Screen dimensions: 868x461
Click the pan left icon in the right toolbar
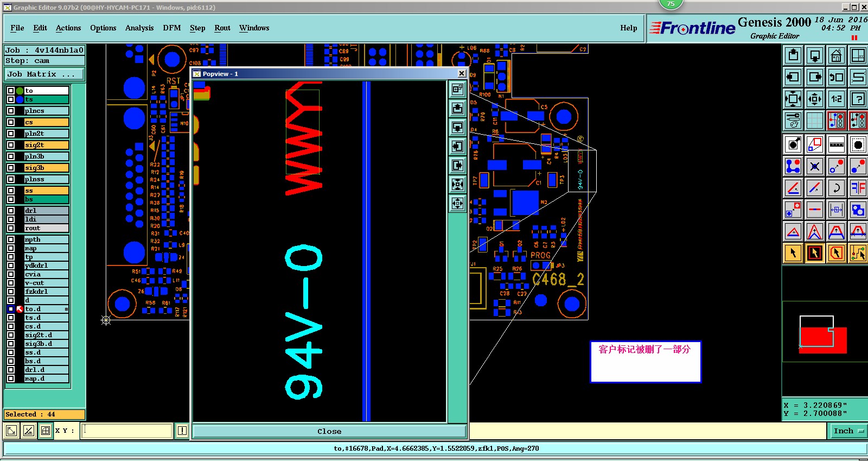(793, 77)
